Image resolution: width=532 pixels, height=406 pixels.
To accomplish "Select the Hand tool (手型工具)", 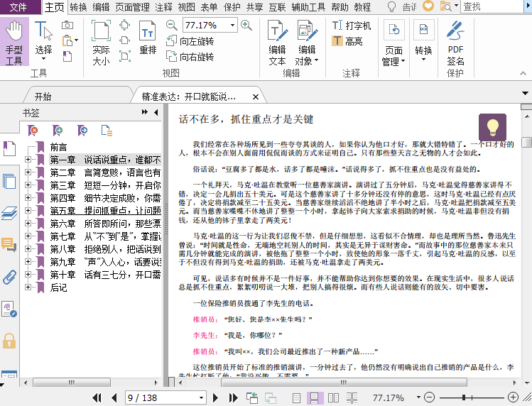I will pos(14,42).
